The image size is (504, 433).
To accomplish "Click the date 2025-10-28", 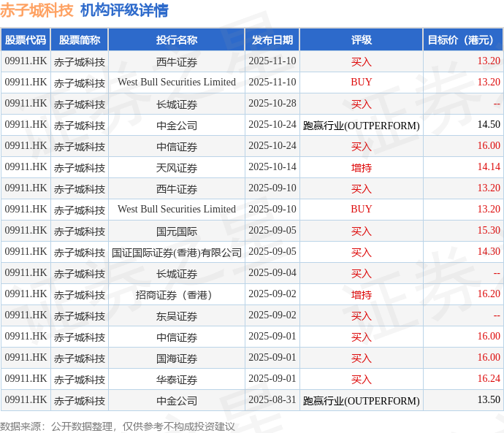I will [x=272, y=104].
